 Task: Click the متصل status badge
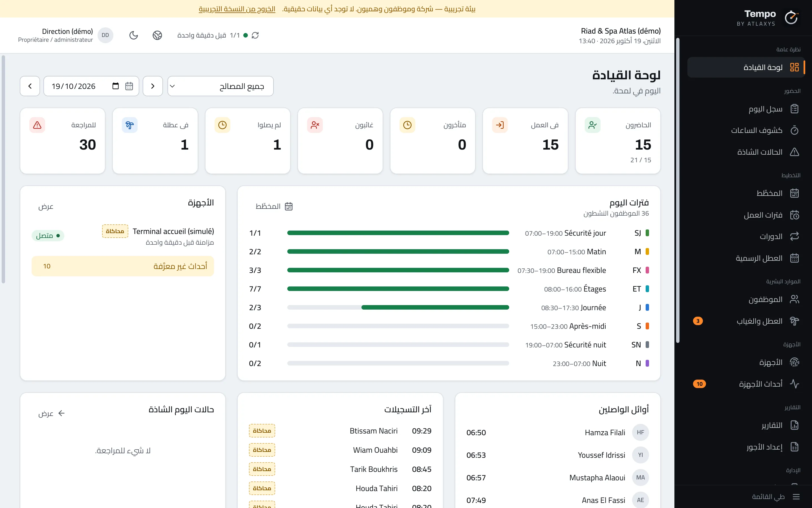click(48, 236)
